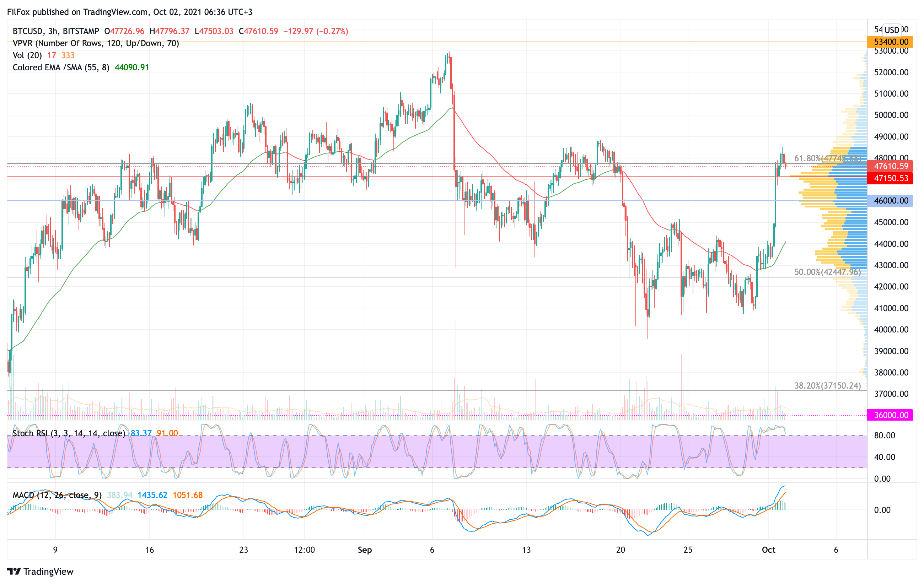Select the Colored EMA /SMA indicator legend
Viewport: 924px width, 584px height.
click(x=61, y=67)
